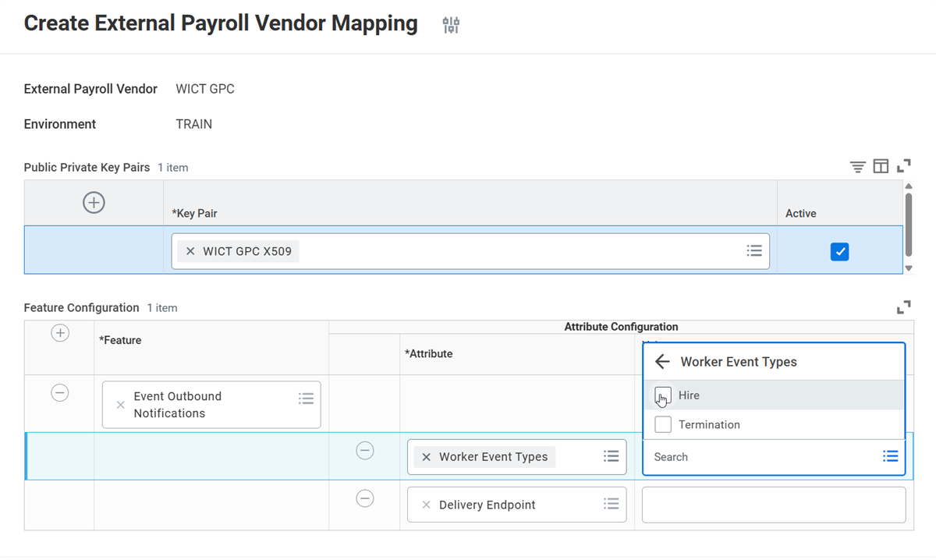Click the *Key Pair column header
The image size is (936, 560).
coord(194,213)
